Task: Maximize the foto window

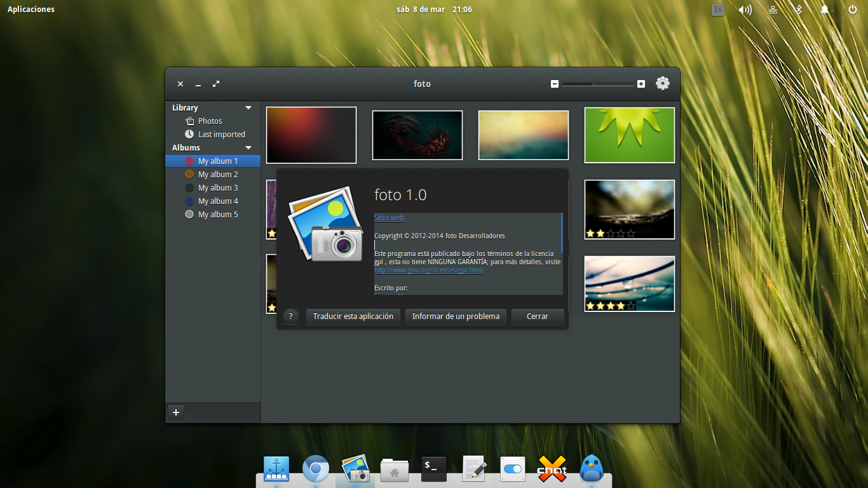Action: [216, 84]
